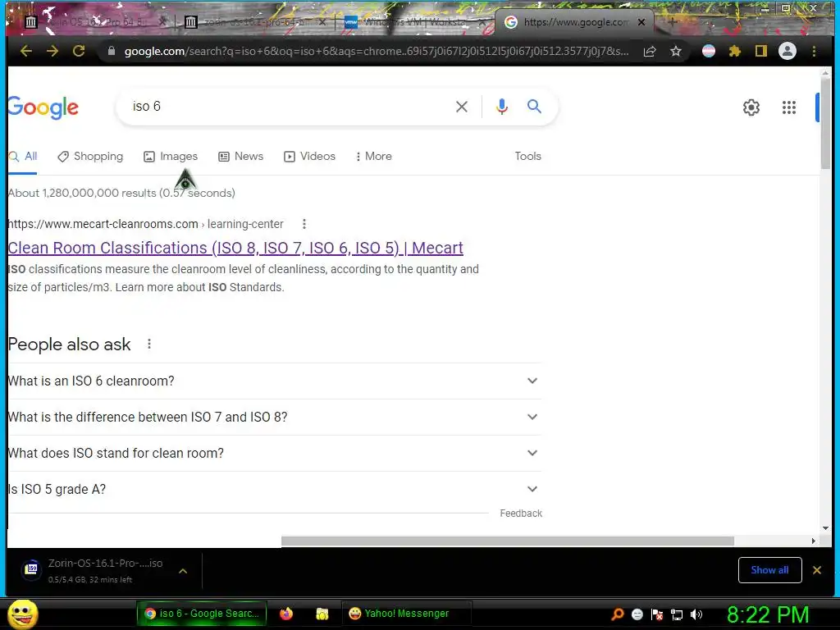Open Yahoo! Messenger from taskbar
Image resolution: width=840 pixels, height=630 pixels.
(x=406, y=614)
